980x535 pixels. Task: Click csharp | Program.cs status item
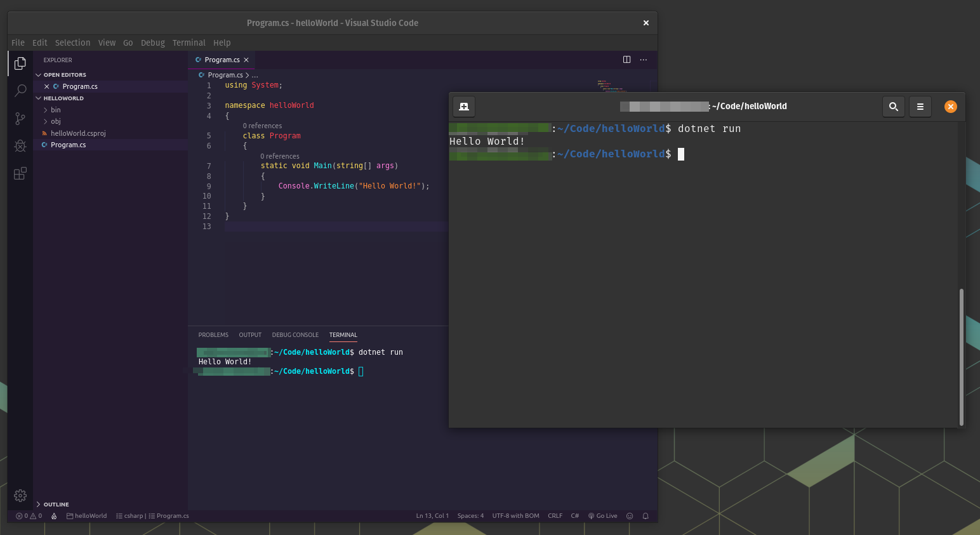point(152,516)
